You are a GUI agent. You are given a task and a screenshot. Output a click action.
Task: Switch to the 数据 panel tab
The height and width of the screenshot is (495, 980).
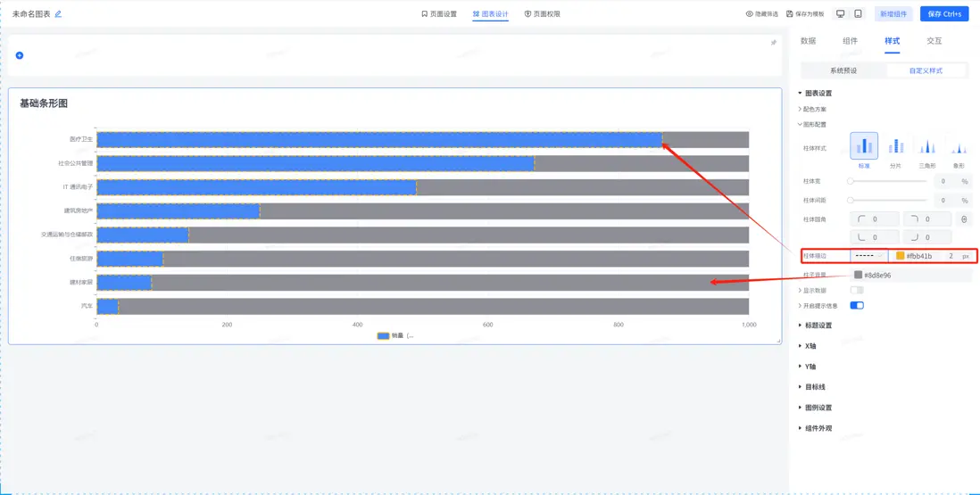(808, 41)
